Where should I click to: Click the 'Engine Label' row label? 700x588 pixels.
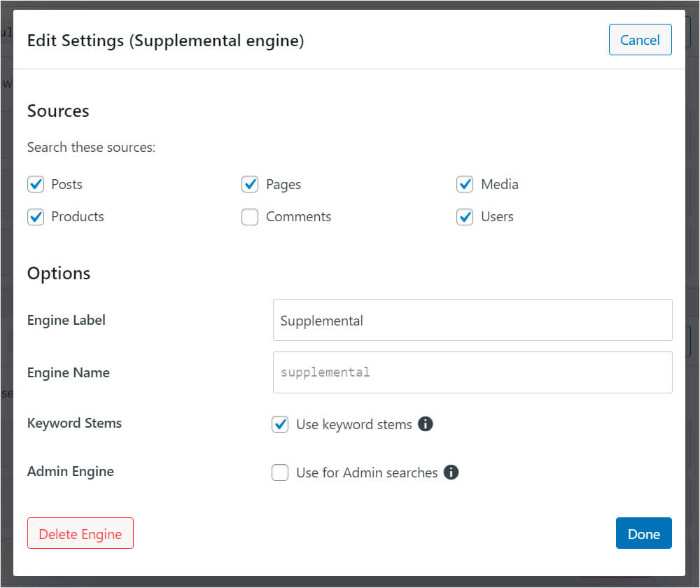(66, 321)
